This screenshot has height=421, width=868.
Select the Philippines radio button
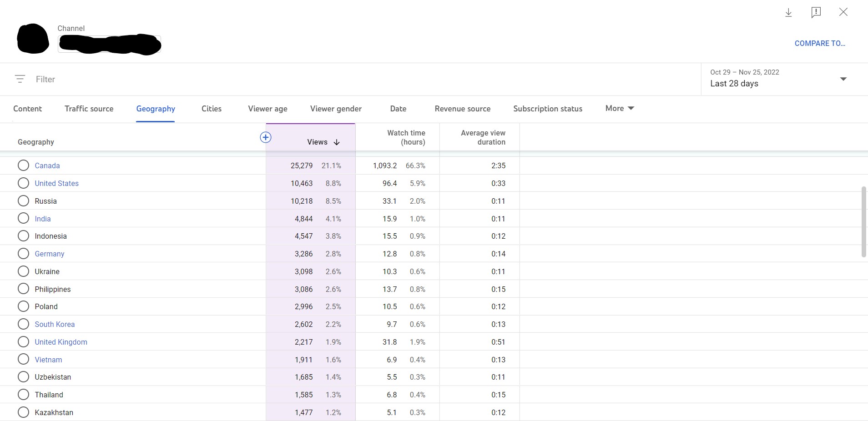click(23, 289)
